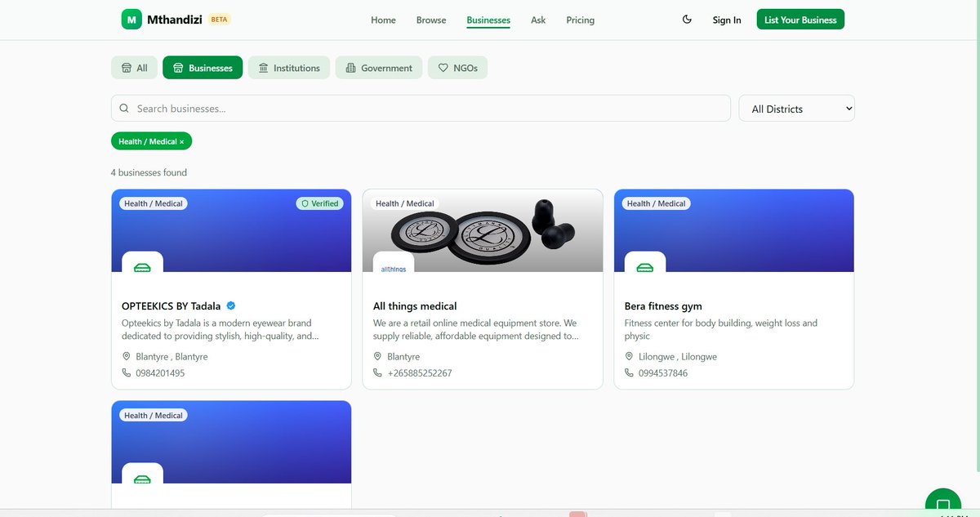The width and height of the screenshot is (980, 517).
Task: Click the green Mthandizi M logo
Action: 132,19
